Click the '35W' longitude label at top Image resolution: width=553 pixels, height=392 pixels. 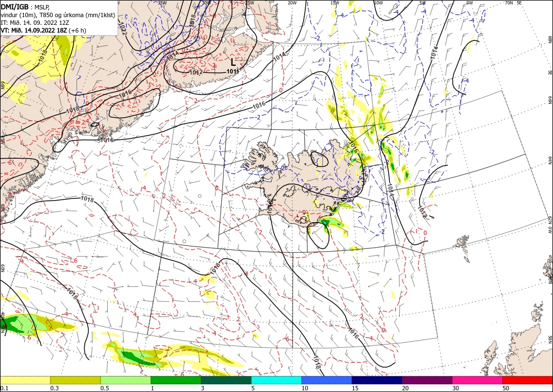pos(162,3)
